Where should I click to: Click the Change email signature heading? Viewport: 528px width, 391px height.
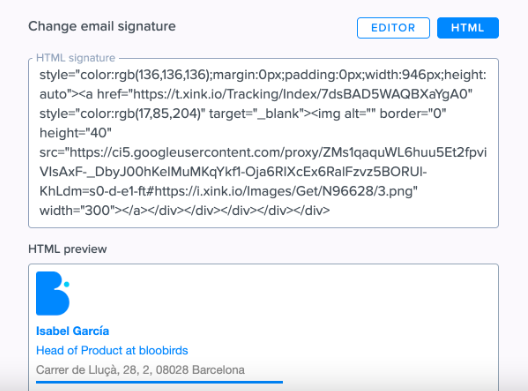click(x=102, y=26)
